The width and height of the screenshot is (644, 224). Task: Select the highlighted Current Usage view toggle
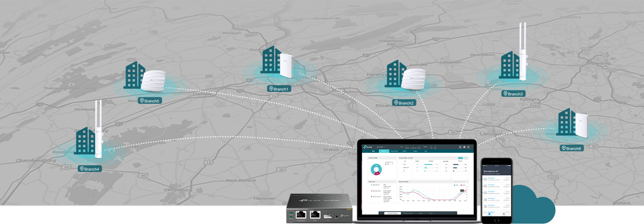click(x=460, y=158)
